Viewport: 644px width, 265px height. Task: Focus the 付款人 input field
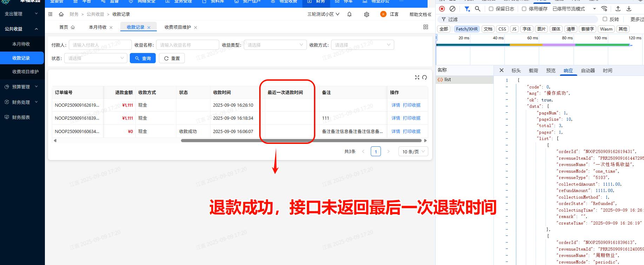click(x=100, y=45)
